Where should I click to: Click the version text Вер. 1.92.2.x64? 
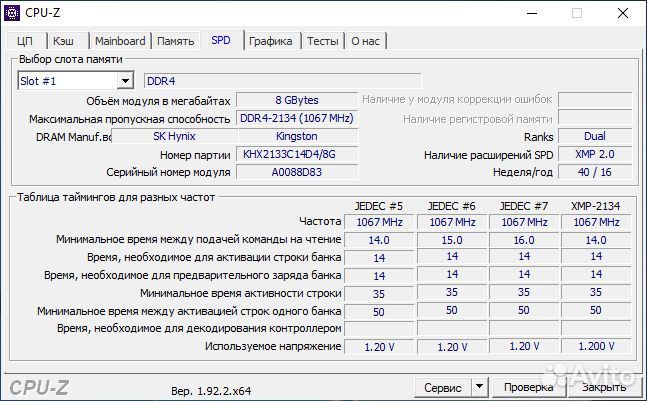(x=211, y=391)
